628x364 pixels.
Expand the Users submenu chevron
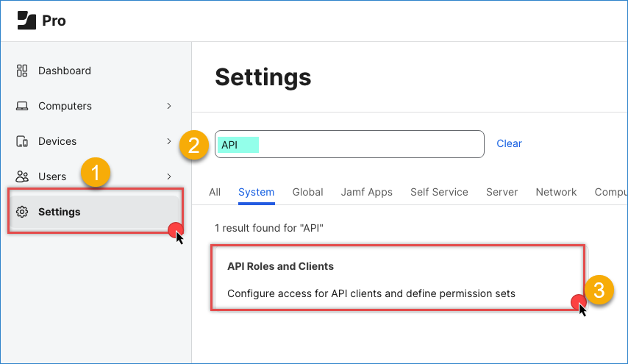click(169, 176)
